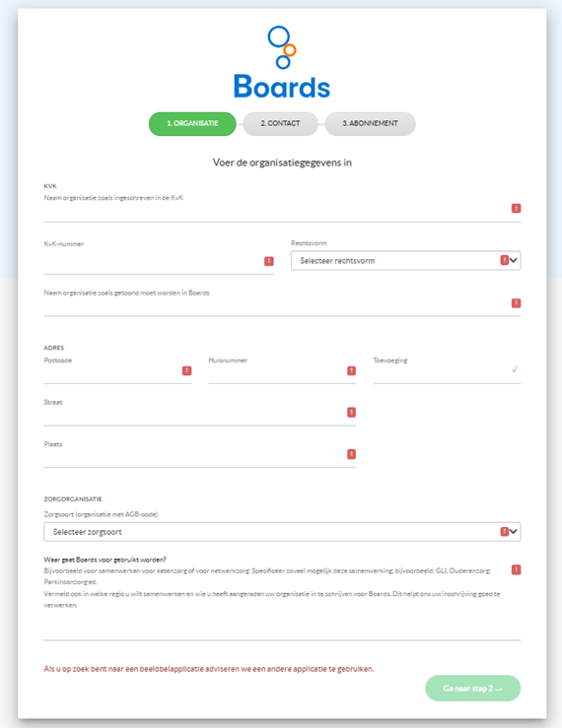Click the error icon in Straat row
The height and width of the screenshot is (728, 562).
(x=351, y=413)
